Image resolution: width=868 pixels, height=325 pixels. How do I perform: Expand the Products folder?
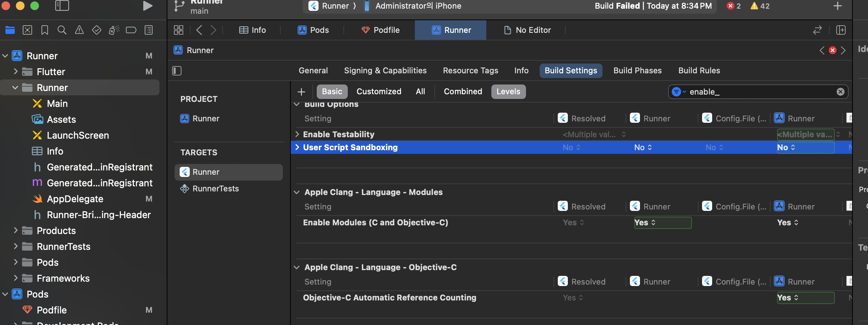point(15,230)
